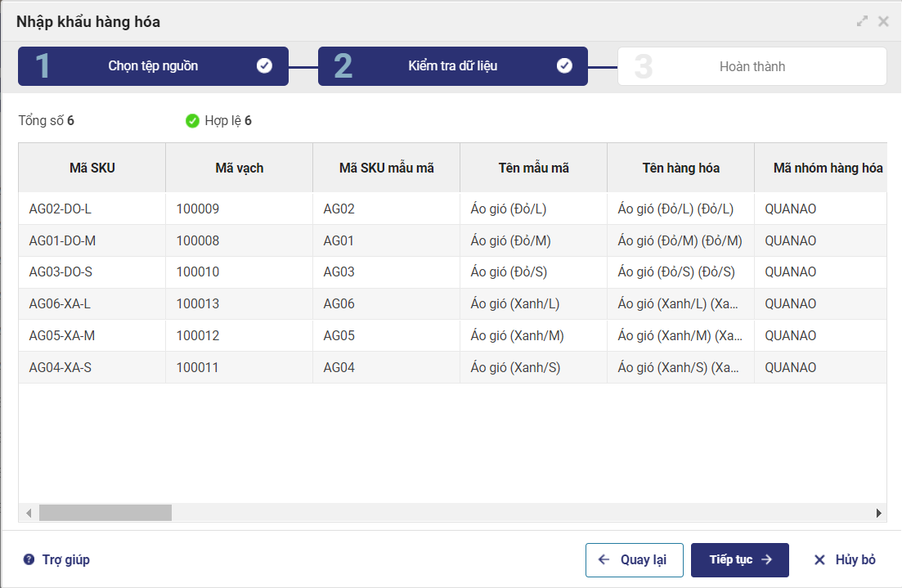
Task: Close the Nhập khẩu hàng hóa dialog
Action: point(883,21)
